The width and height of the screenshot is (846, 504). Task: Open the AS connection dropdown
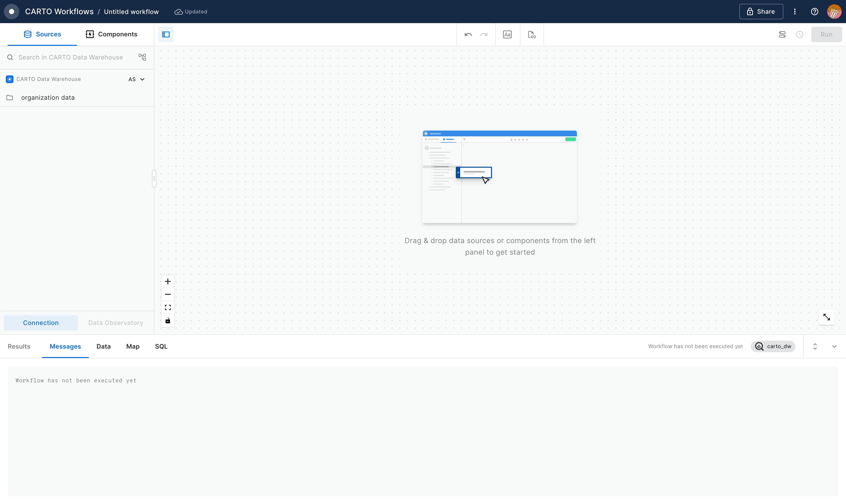point(137,79)
